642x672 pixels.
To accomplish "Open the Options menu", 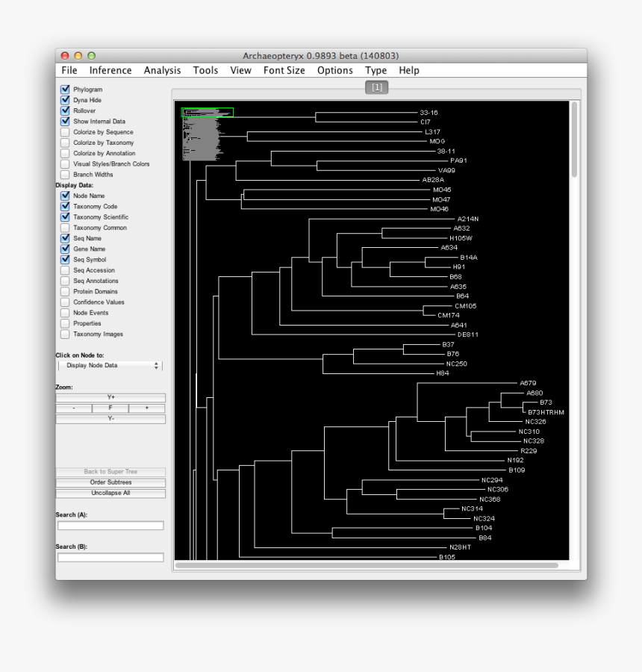I will click(x=334, y=69).
